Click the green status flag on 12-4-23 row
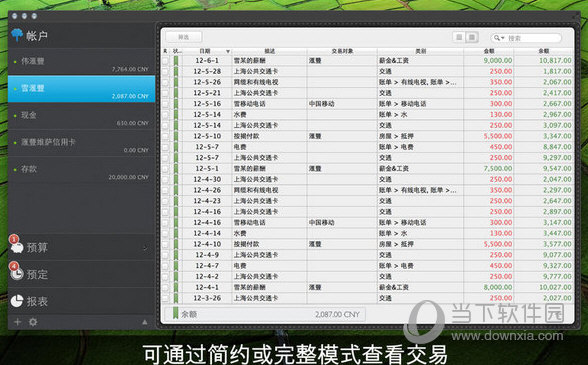588x365 pixels. 176,201
